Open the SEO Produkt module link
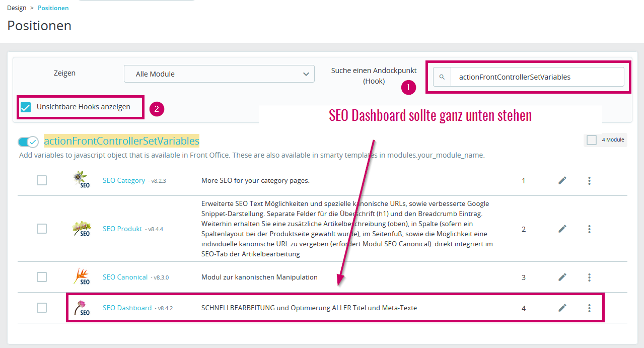The width and height of the screenshot is (644, 348). (122, 229)
